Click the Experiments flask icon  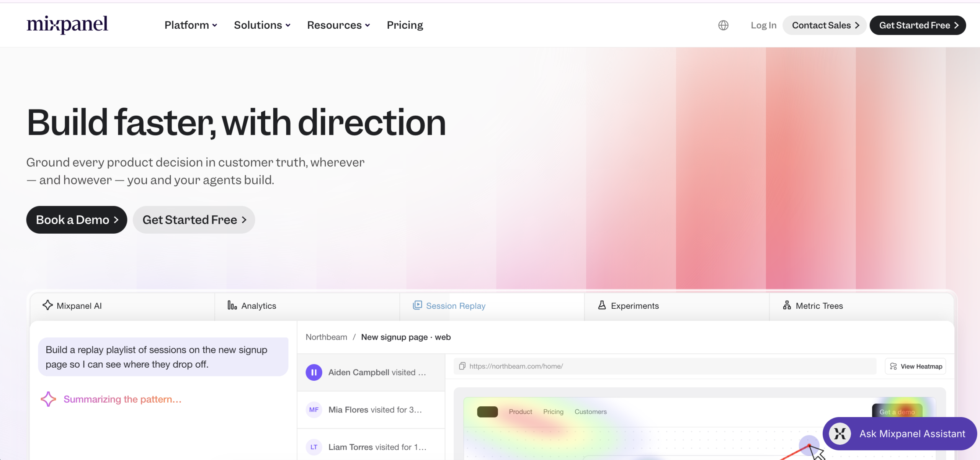click(x=602, y=305)
